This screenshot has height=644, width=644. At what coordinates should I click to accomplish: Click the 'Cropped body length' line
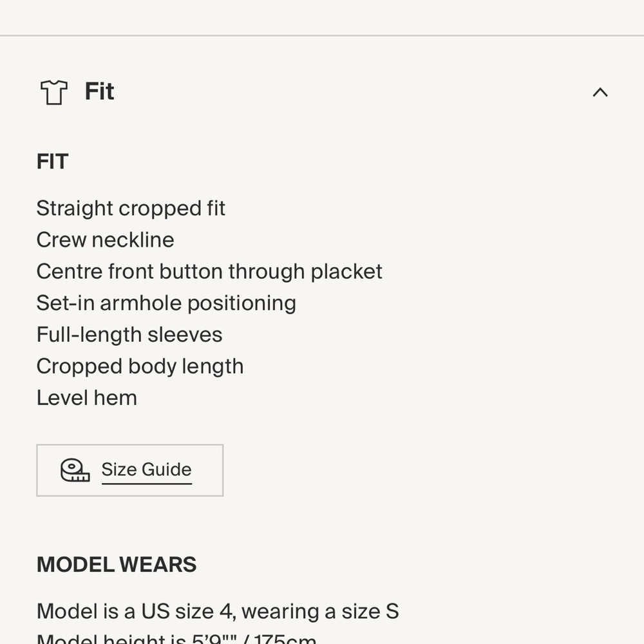pyautogui.click(x=140, y=366)
